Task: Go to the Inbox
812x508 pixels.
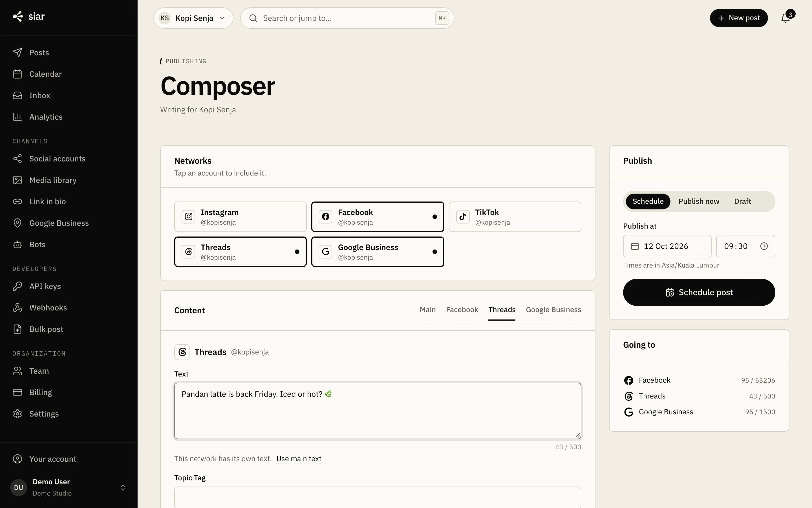Action: (x=69, y=95)
